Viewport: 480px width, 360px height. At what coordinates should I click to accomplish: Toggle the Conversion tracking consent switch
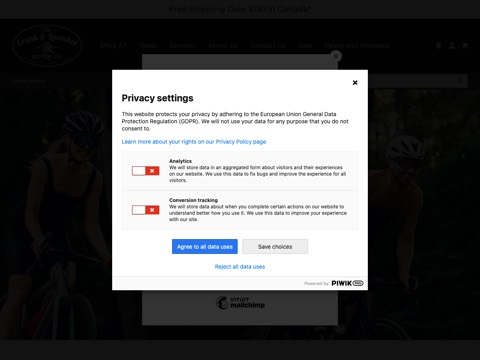click(146, 210)
